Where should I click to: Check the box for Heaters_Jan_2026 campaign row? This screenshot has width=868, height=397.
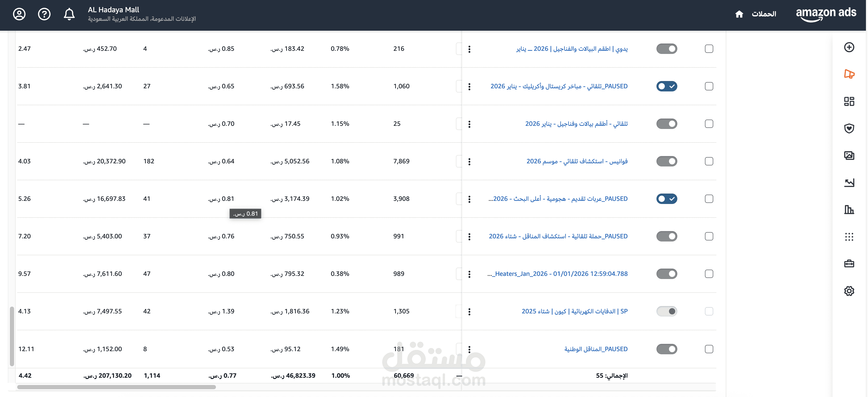pos(709,274)
